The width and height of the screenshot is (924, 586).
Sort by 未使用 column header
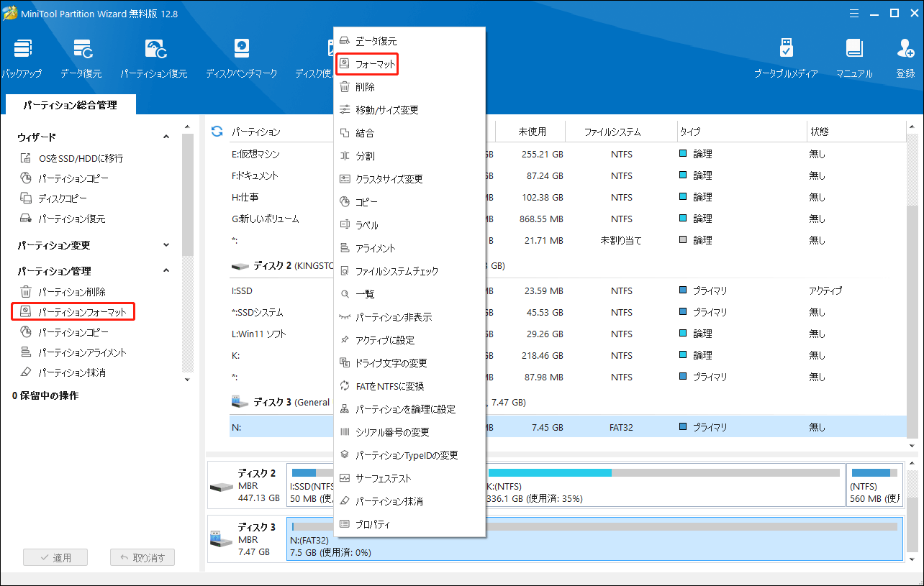pos(532,132)
